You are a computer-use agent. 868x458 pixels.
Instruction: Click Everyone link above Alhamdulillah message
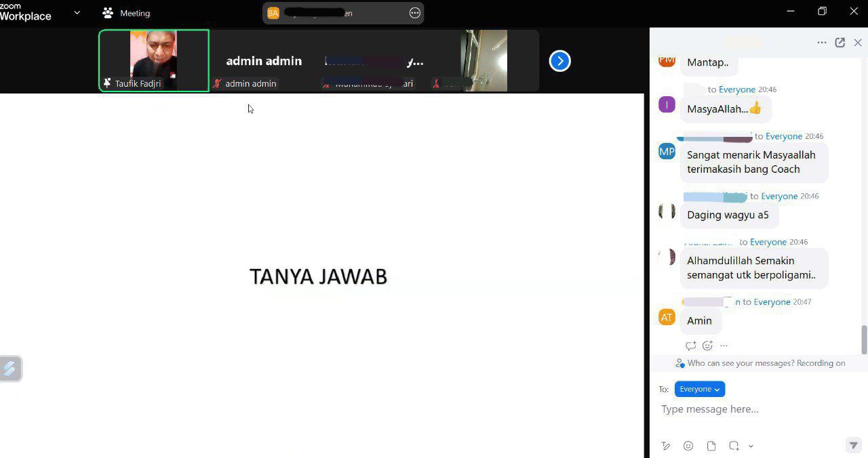pos(768,242)
